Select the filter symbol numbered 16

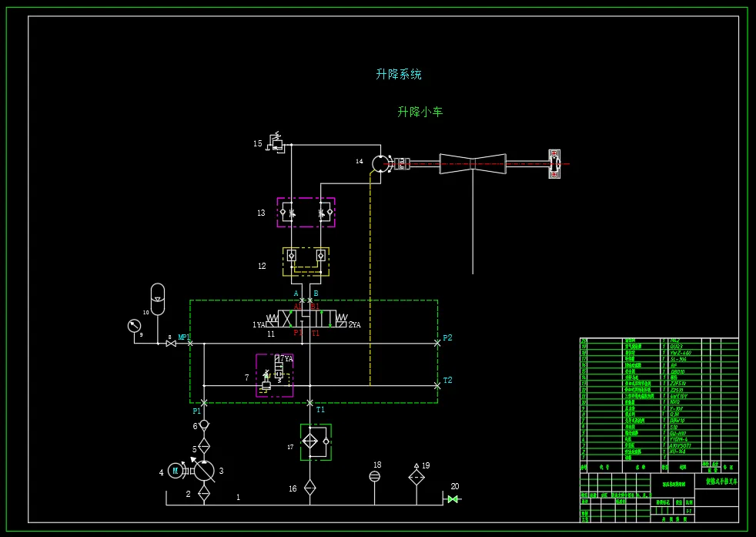(309, 488)
